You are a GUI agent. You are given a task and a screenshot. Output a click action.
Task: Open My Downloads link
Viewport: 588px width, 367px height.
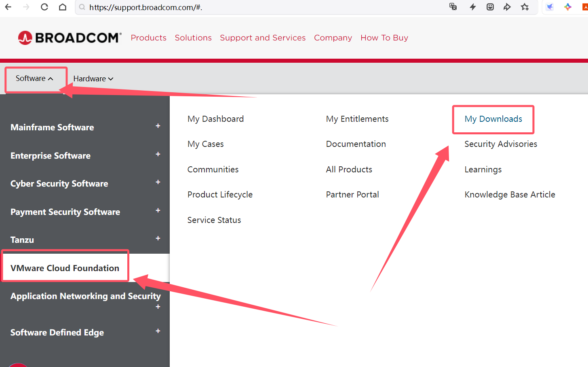click(x=493, y=119)
